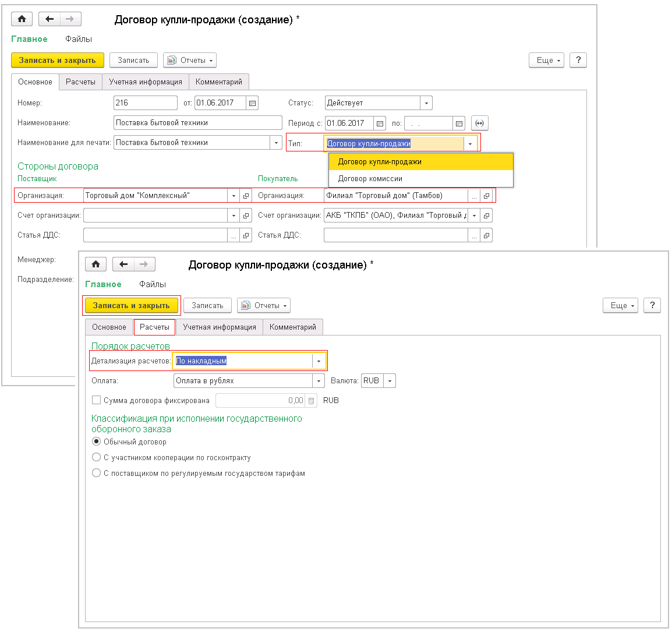Click the home icon in the lower window
672x632 pixels.
[x=96, y=264]
